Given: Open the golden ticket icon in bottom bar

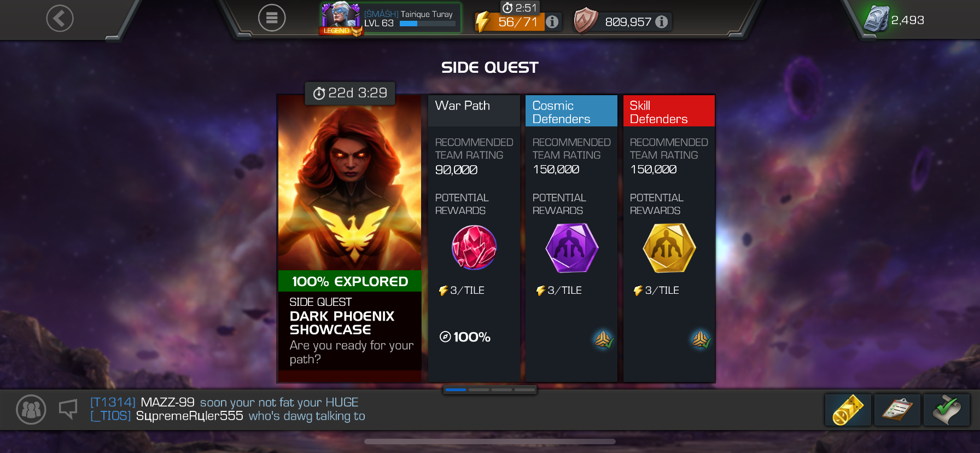Looking at the screenshot, I should click(848, 410).
